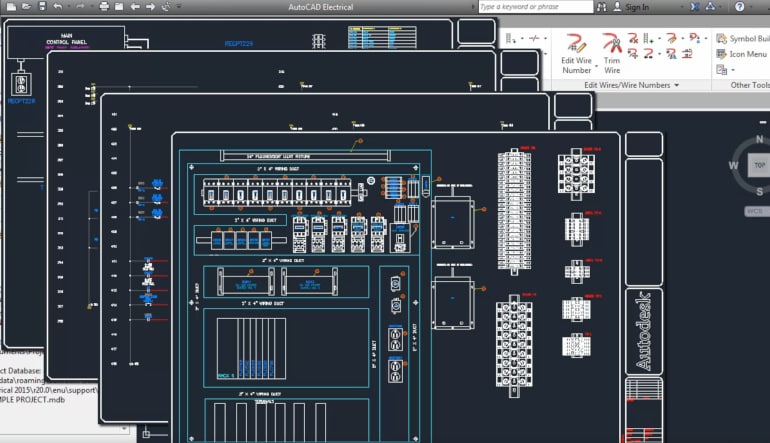Click the wire icon with pencil in top row

pos(671,38)
